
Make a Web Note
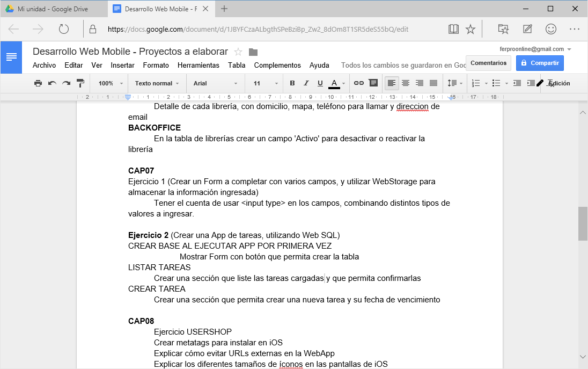click(527, 29)
